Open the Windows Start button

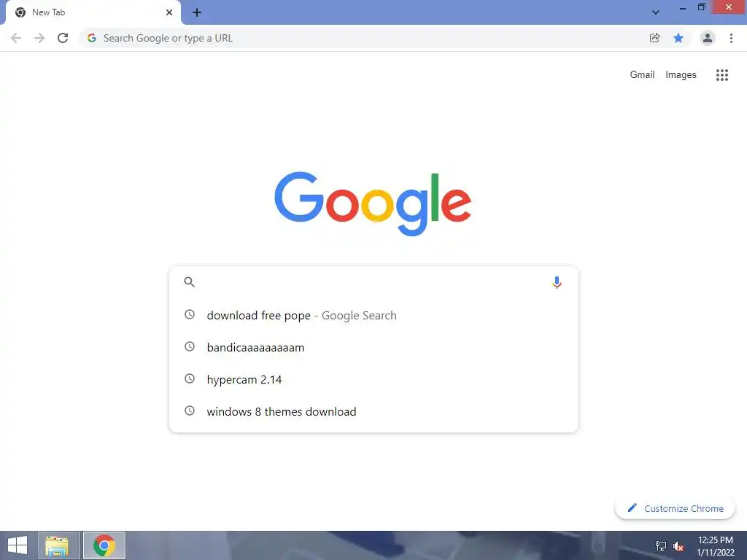(18, 545)
